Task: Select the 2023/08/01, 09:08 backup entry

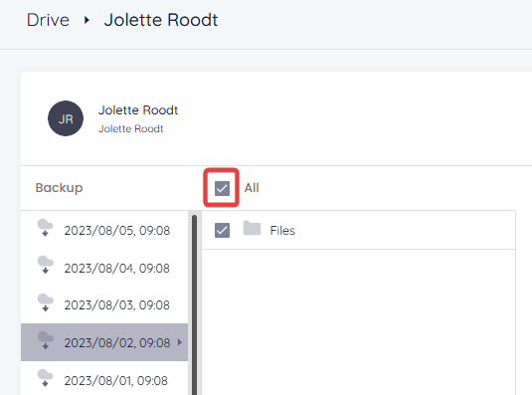Action: pos(104,378)
